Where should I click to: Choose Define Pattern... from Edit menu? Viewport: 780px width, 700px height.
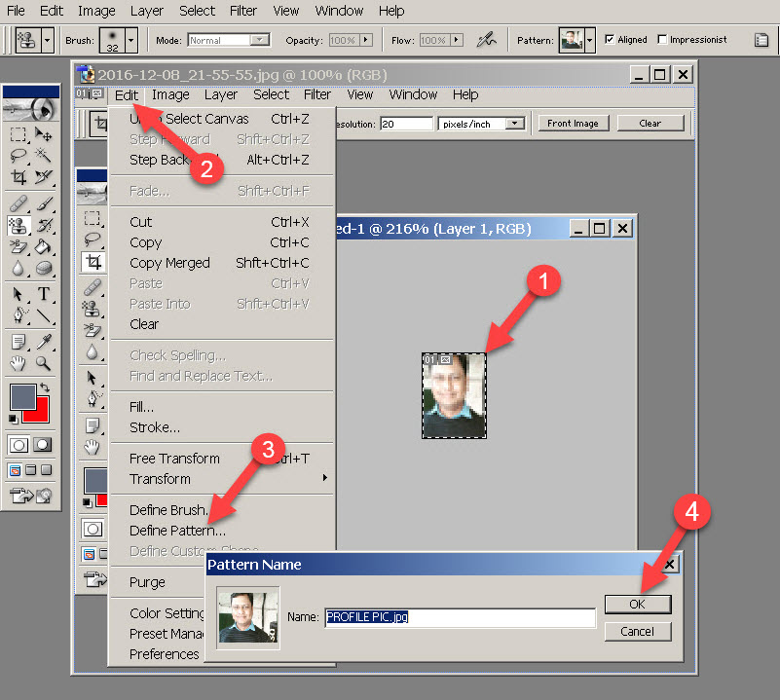(x=177, y=531)
